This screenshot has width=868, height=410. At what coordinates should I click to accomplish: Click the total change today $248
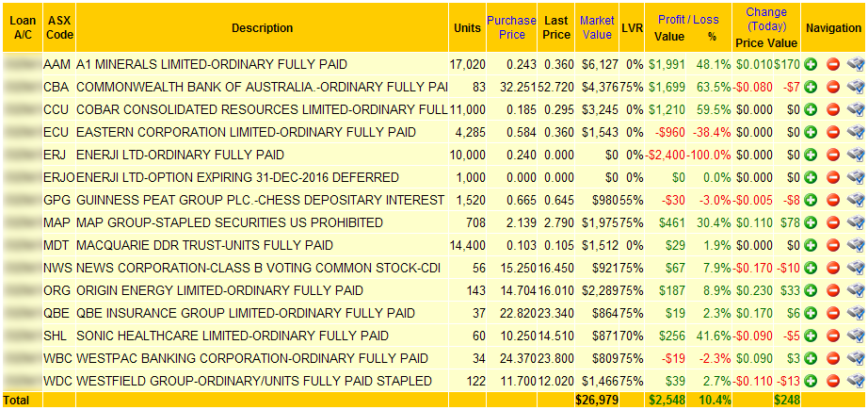point(787,400)
